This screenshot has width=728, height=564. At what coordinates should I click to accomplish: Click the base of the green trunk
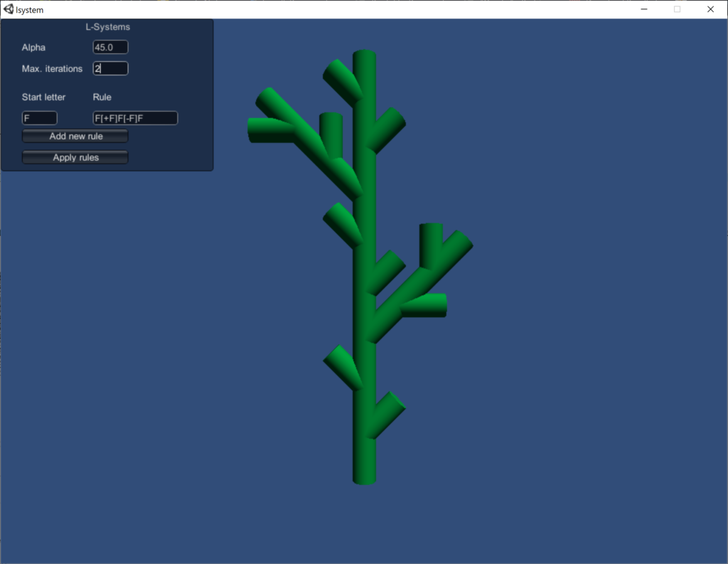364,477
